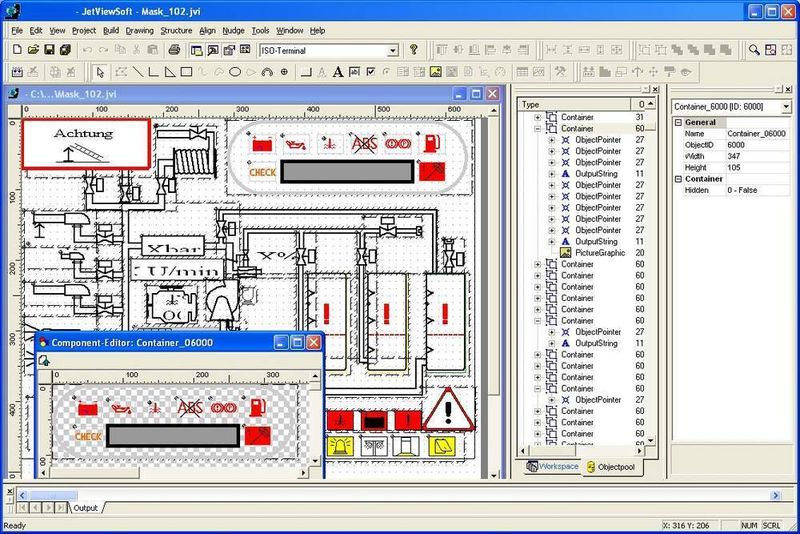Open the Drawing menu
The height and width of the screenshot is (534, 800).
pos(139,31)
